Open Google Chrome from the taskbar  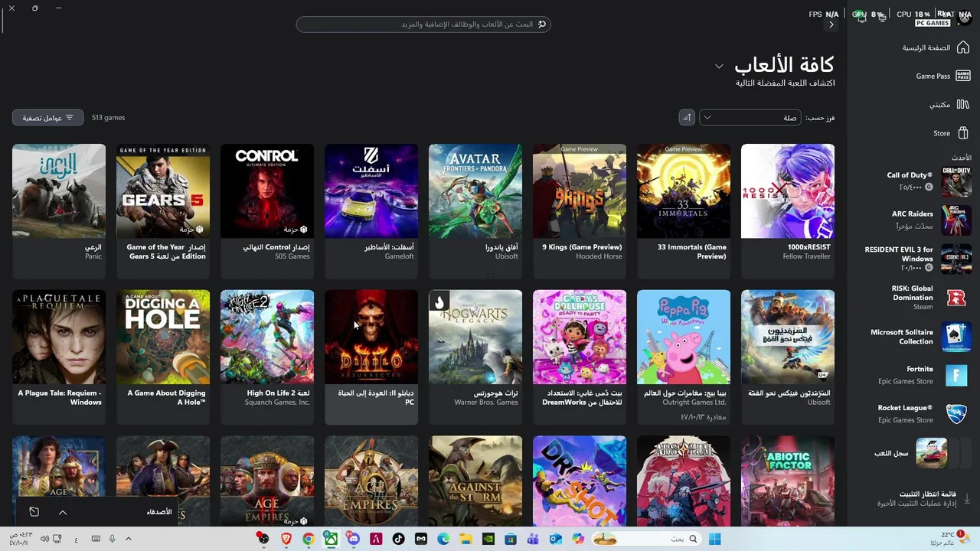coord(308,539)
